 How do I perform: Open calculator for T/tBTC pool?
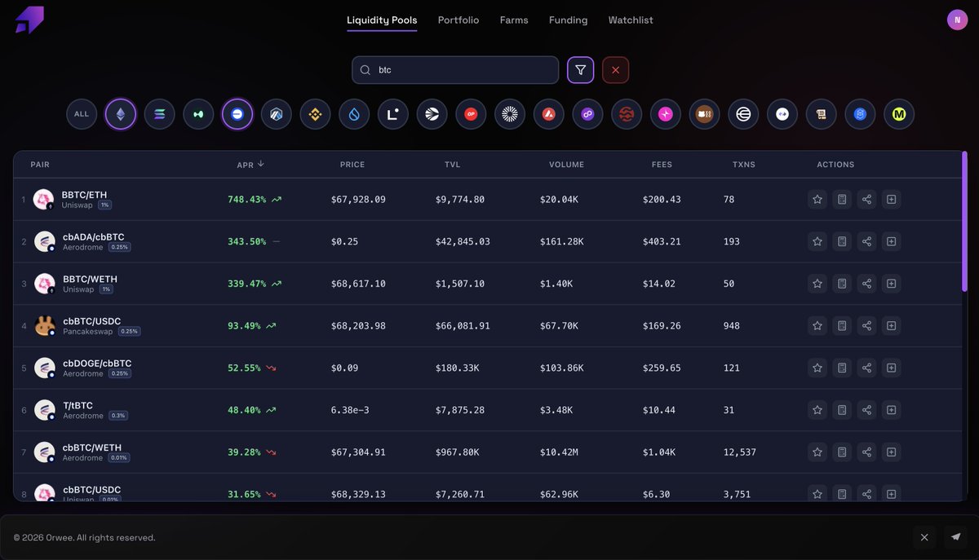[842, 410]
